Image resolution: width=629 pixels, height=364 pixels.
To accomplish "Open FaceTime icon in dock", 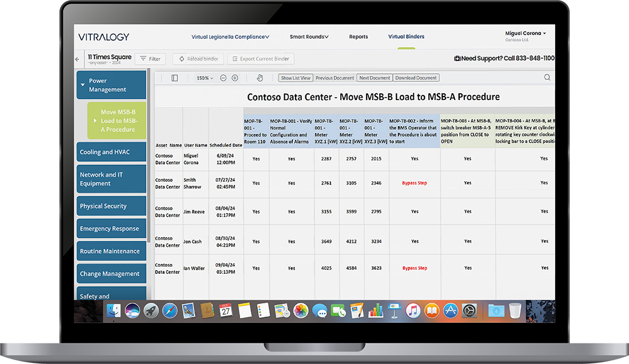I will tap(338, 311).
